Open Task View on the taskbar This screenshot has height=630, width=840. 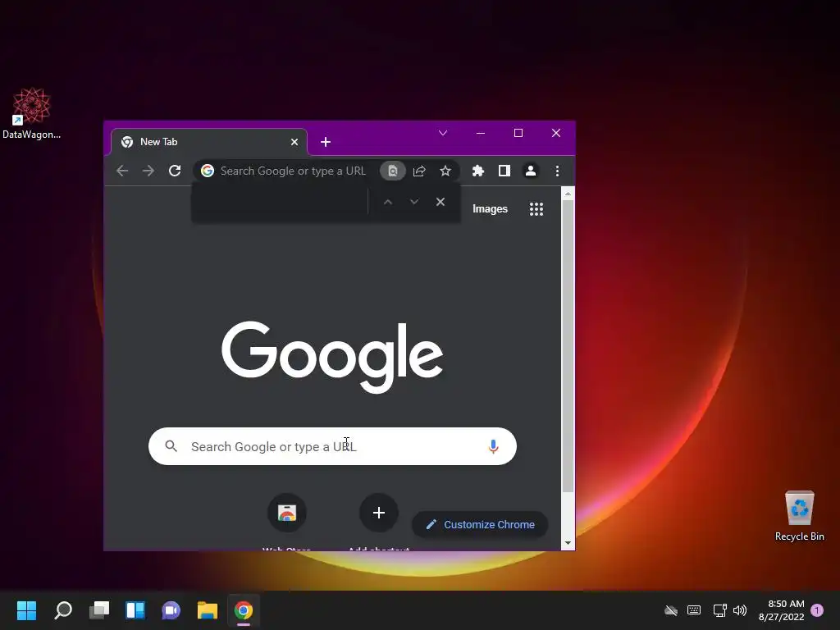click(99, 610)
